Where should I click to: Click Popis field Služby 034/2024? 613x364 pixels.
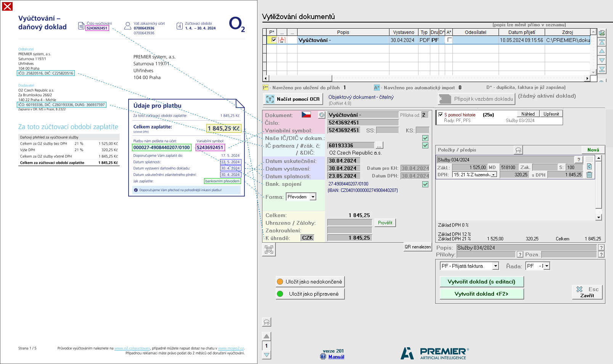pyautogui.click(x=526, y=248)
